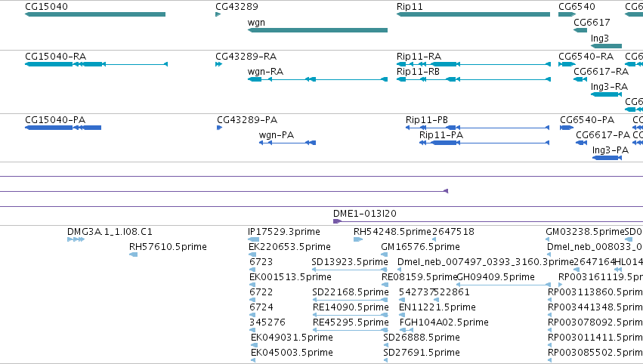Viewport: 643px width, 364px height.
Task: Select the wgn-PA protein feature
Action: pos(287,143)
